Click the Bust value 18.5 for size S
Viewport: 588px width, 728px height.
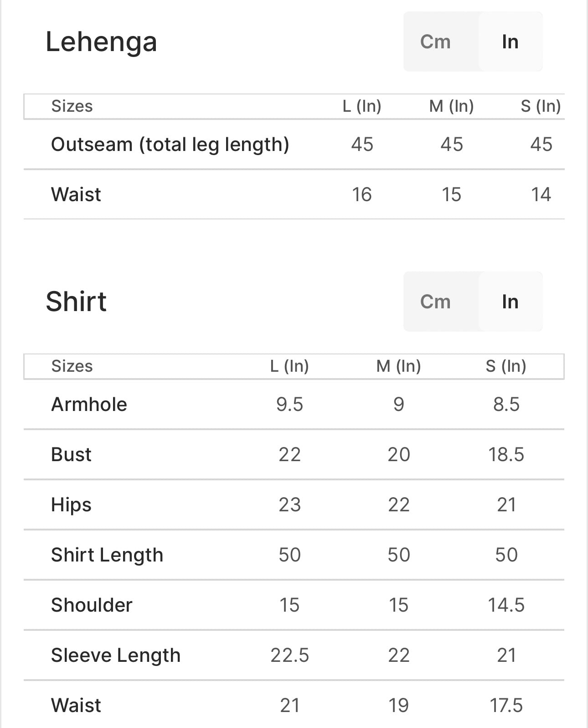(x=506, y=455)
